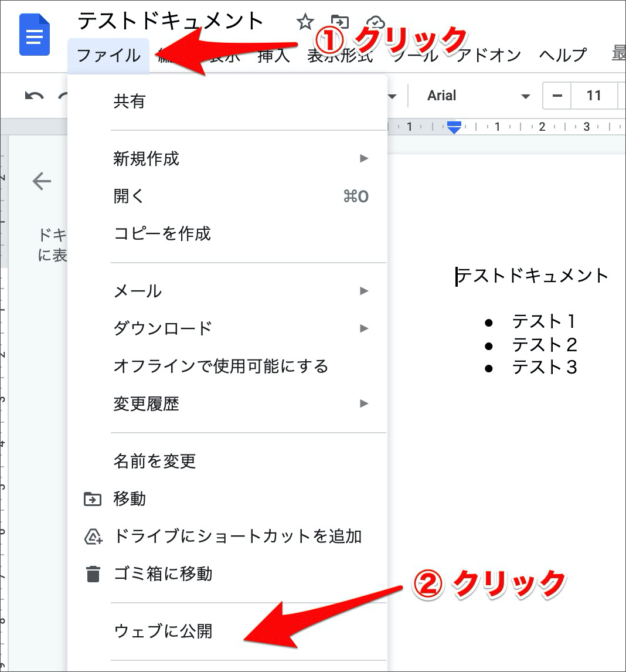626x672 pixels.
Task: Check the cloud save status icon
Action: [x=375, y=23]
